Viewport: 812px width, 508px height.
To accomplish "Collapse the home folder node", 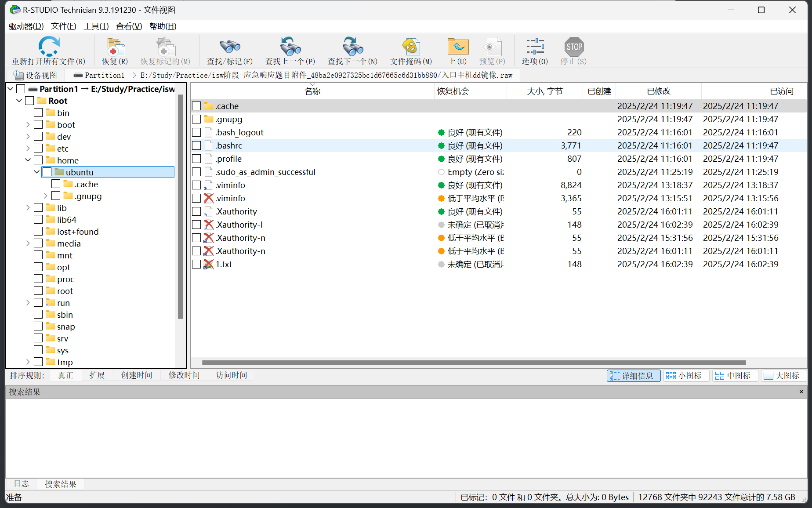I will tap(28, 160).
